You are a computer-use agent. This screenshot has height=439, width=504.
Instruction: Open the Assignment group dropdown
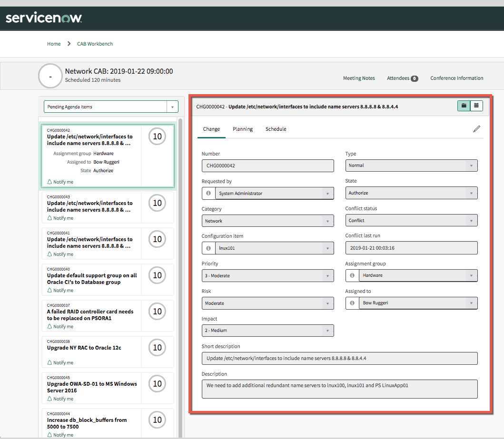(418, 275)
